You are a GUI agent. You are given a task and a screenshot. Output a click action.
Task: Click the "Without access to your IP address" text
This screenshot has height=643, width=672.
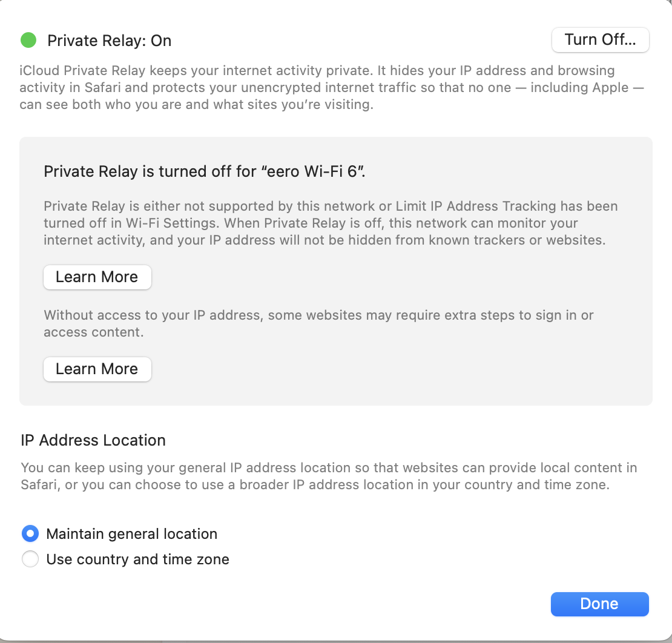(318, 324)
